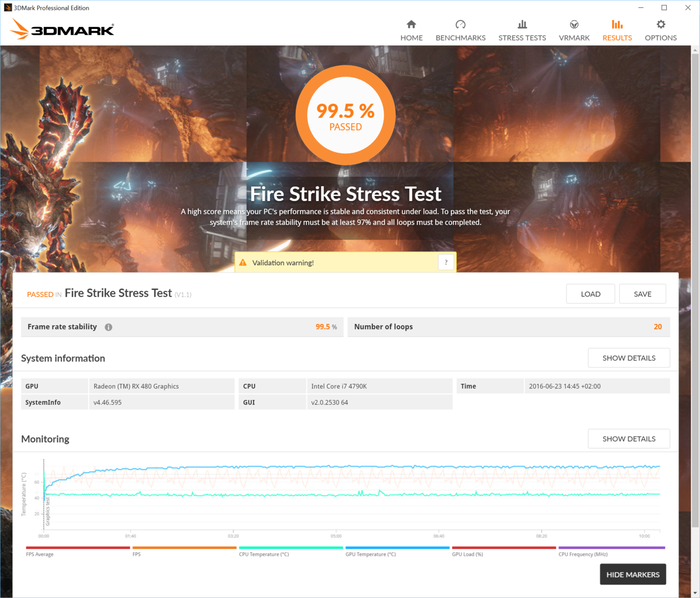The width and height of the screenshot is (700, 598).
Task: Switch to STRESS TESTS label
Action: [x=522, y=38]
